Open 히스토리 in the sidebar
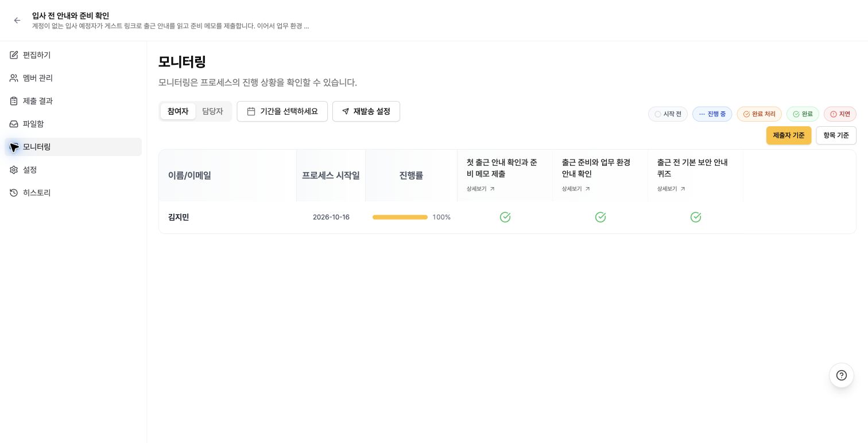This screenshot has height=443, width=868. click(73, 193)
